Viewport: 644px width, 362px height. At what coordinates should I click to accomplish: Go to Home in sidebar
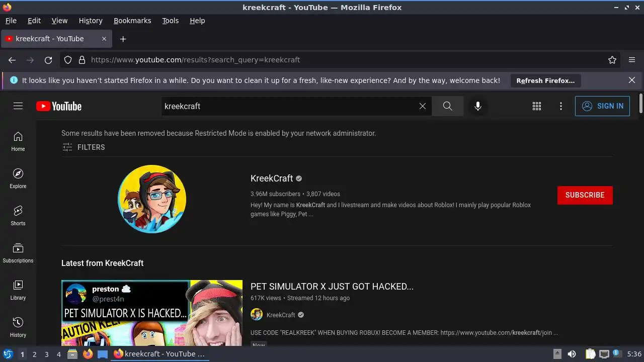(x=18, y=142)
